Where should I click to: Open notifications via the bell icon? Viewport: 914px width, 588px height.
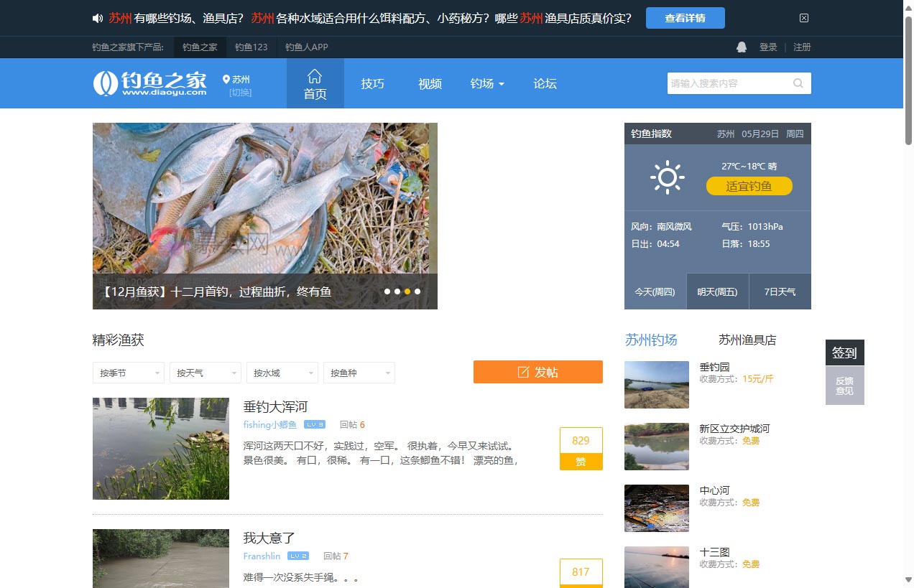coord(741,47)
